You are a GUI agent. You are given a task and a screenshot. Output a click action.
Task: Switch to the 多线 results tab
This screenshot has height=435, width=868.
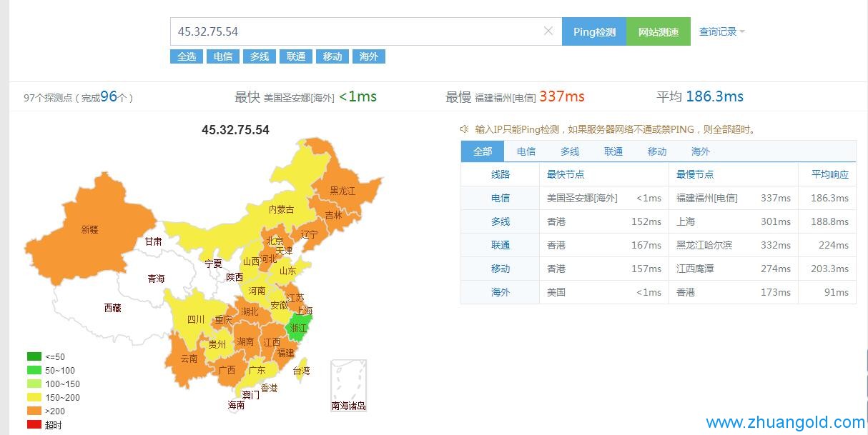pyautogui.click(x=569, y=151)
